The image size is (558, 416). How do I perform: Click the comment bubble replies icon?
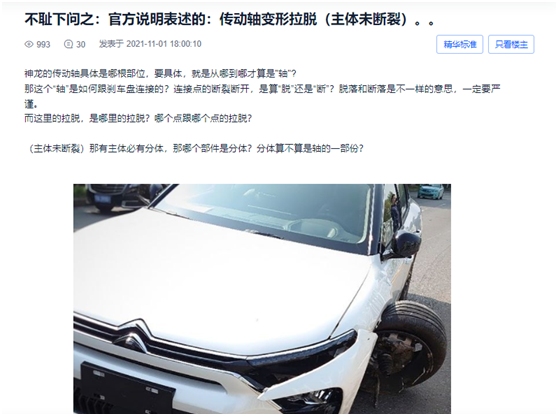(x=68, y=44)
